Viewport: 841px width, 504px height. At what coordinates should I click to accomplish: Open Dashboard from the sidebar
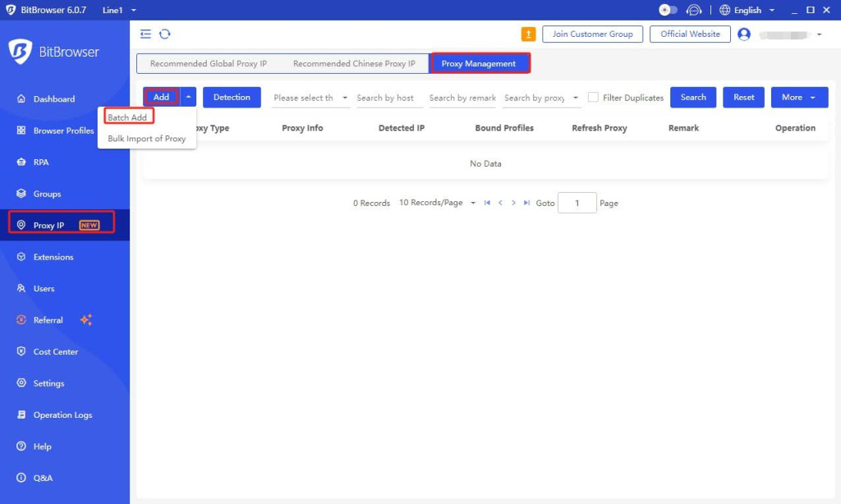point(53,99)
